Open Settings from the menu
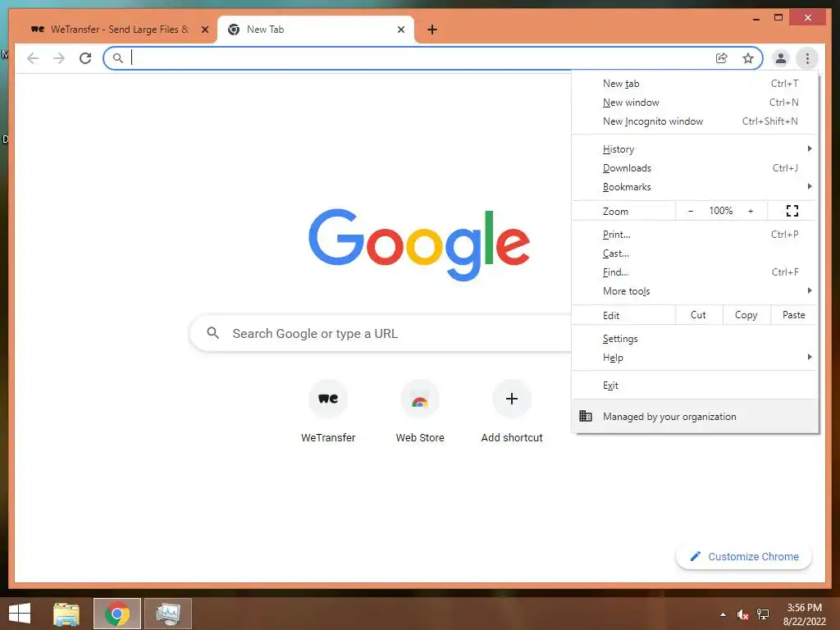 pyautogui.click(x=695, y=339)
